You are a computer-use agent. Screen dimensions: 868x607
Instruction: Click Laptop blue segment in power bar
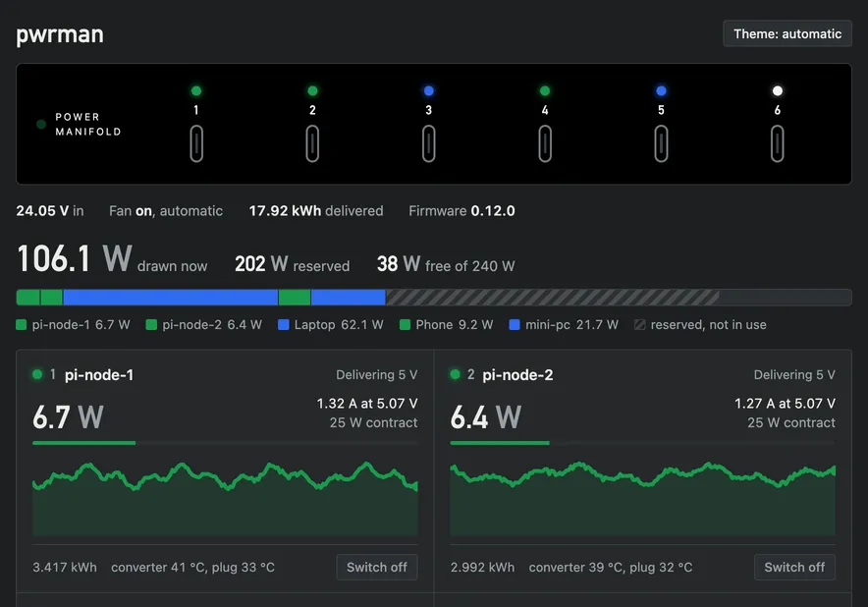(171, 298)
